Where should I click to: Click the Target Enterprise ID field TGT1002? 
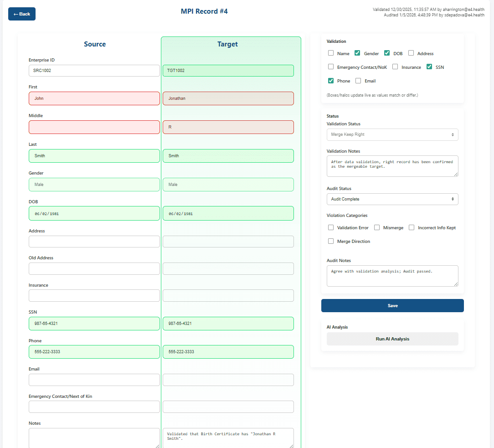pos(228,71)
